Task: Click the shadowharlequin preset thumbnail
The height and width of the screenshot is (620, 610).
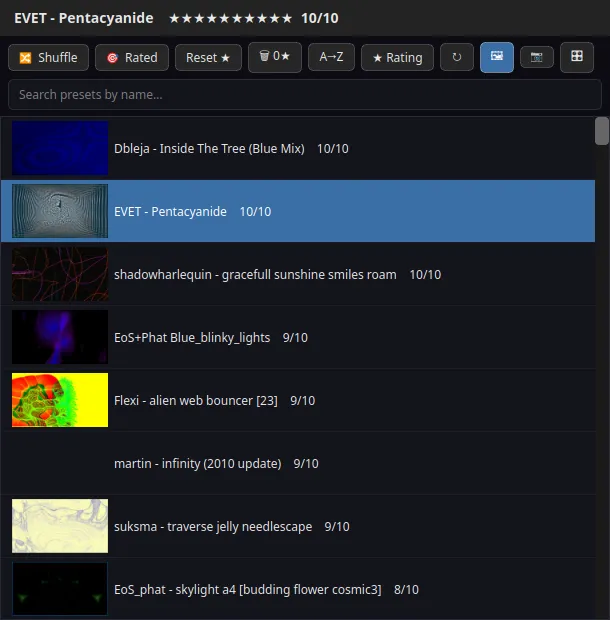Action: [60, 274]
